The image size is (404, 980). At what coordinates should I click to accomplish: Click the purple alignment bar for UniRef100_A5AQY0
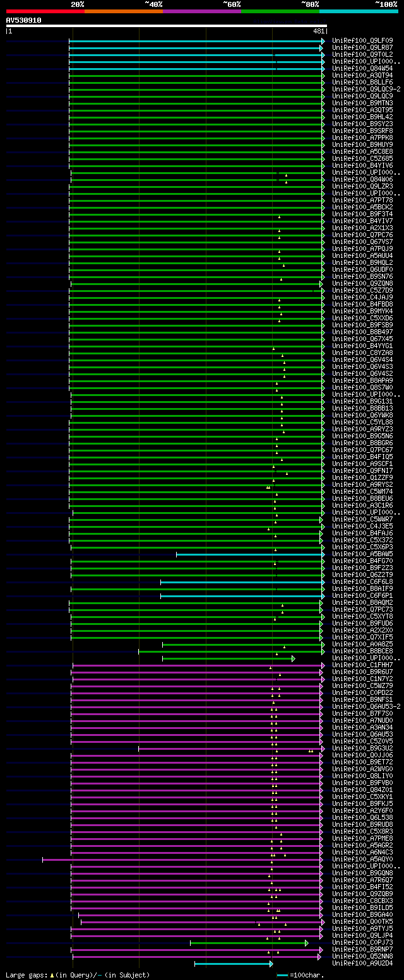[183, 860]
